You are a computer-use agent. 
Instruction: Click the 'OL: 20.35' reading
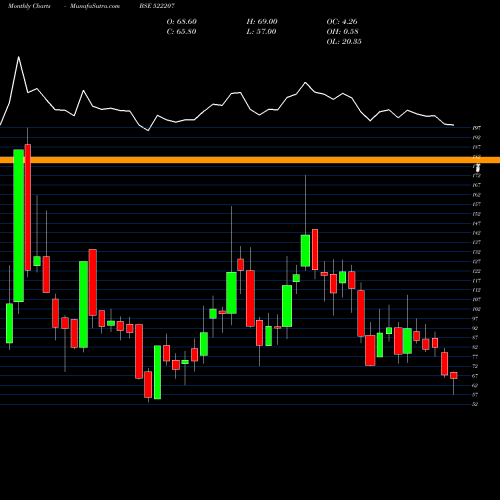[344, 42]
